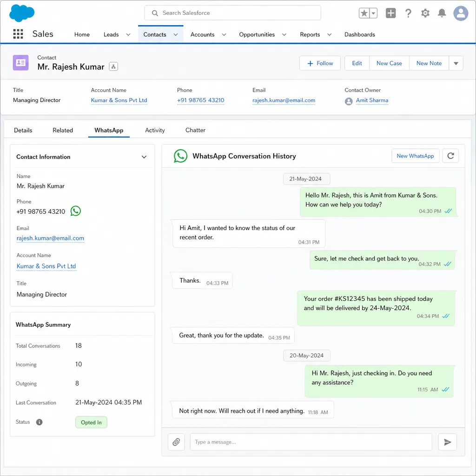This screenshot has height=476, width=476.
Task: Click the New Case button
Action: (389, 63)
